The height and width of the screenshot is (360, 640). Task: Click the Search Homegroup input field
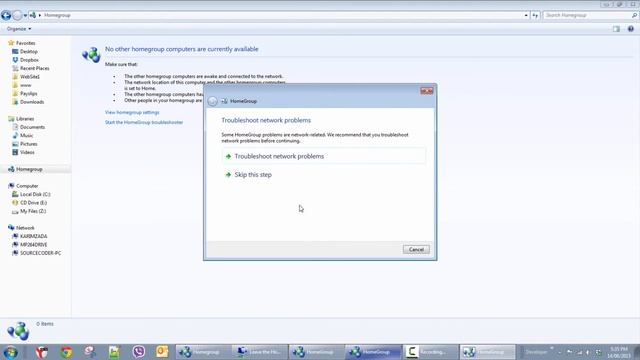587,15
